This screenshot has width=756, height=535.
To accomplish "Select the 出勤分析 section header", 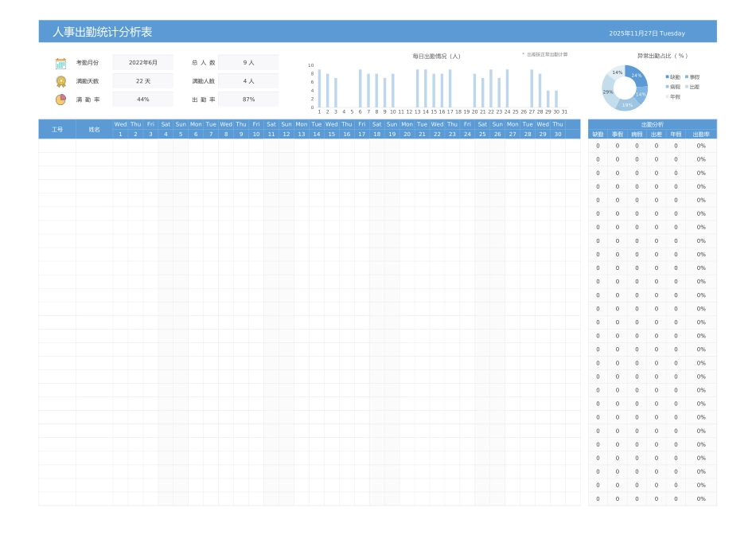I will point(652,124).
